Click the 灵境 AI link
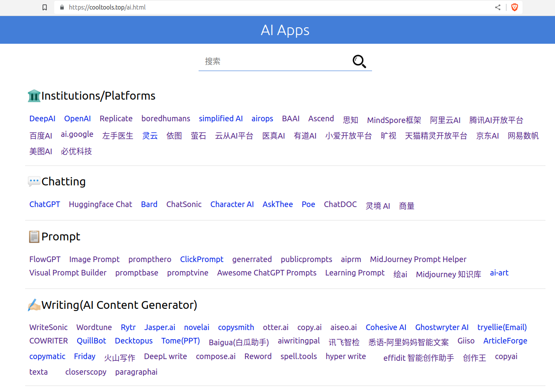The height and width of the screenshot is (392, 555). click(378, 206)
